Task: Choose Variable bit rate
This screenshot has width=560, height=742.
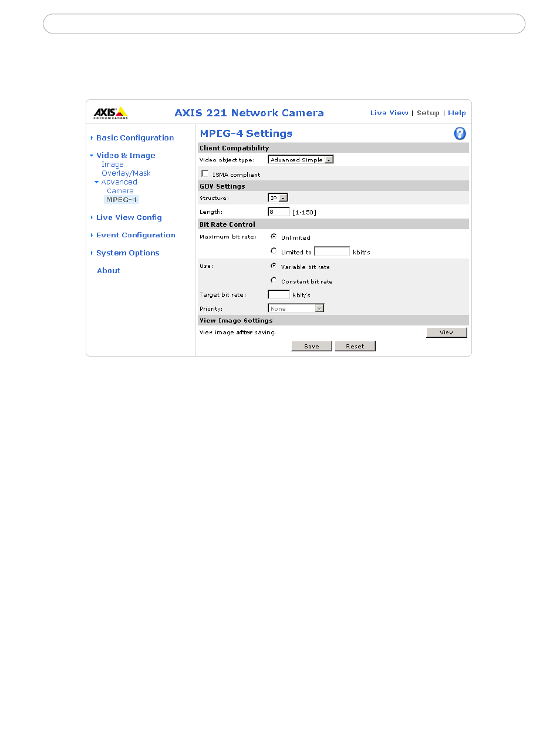Action: tap(274, 266)
